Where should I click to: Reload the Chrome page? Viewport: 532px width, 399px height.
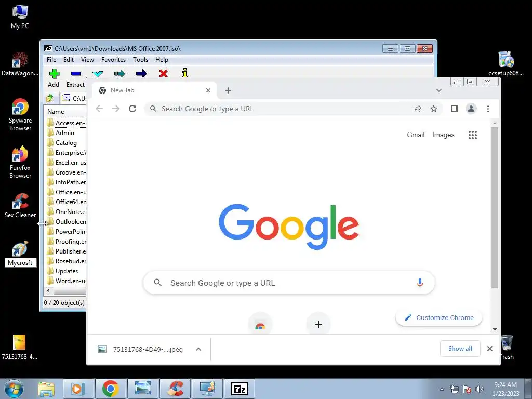132,109
